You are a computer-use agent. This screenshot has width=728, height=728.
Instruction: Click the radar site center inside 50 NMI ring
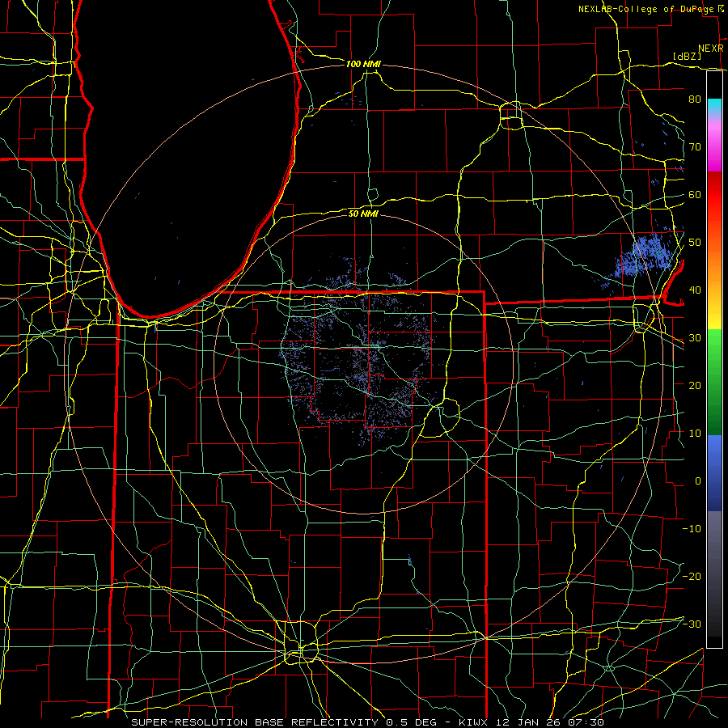point(363,363)
